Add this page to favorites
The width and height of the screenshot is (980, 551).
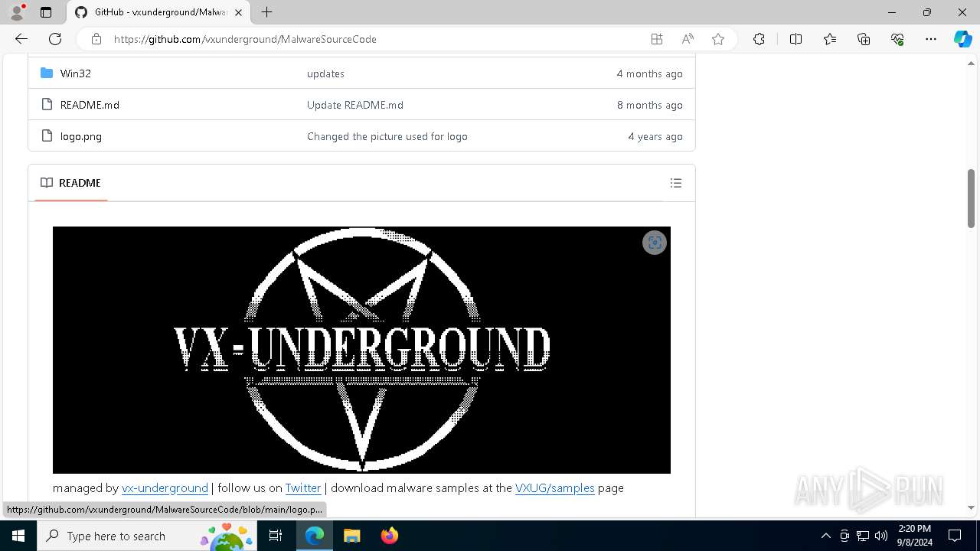[718, 39]
